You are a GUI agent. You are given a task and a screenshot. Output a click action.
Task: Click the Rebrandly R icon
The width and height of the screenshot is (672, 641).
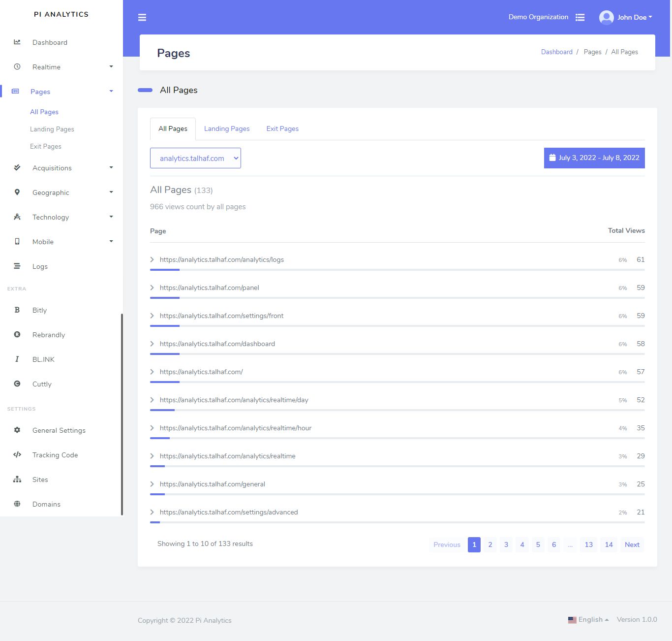pyautogui.click(x=17, y=335)
